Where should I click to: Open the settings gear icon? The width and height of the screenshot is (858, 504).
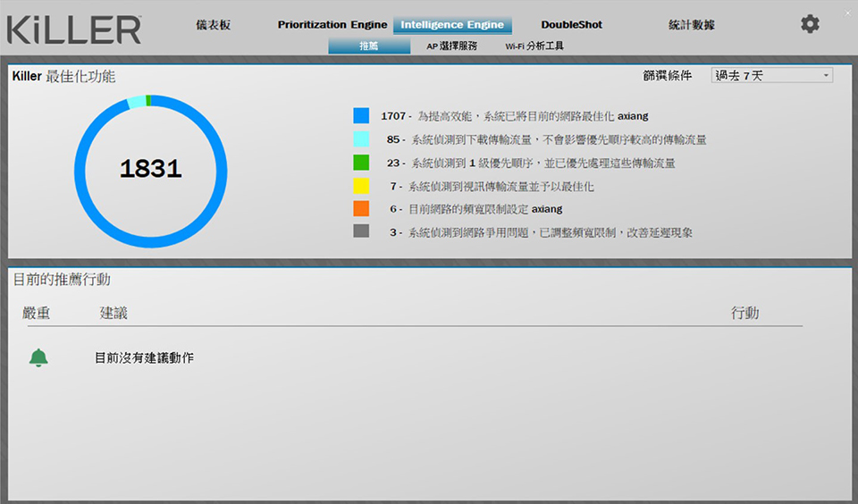pyautogui.click(x=810, y=24)
